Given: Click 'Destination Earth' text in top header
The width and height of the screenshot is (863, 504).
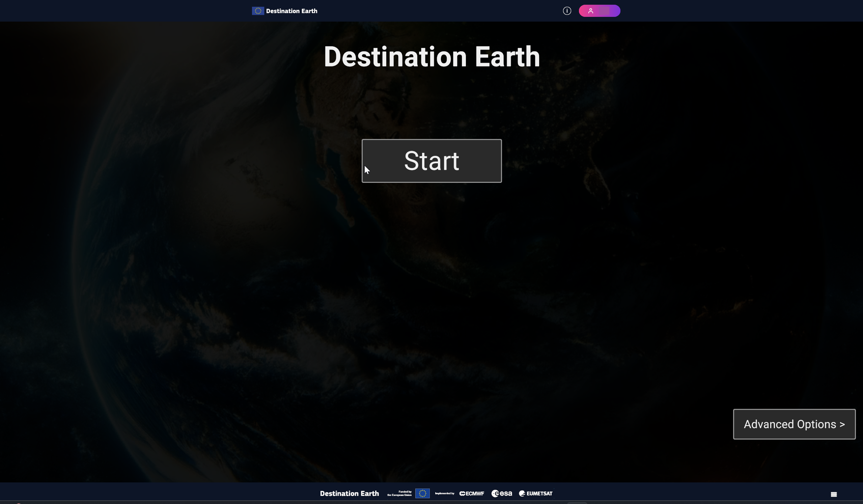Looking at the screenshot, I should click(x=291, y=11).
